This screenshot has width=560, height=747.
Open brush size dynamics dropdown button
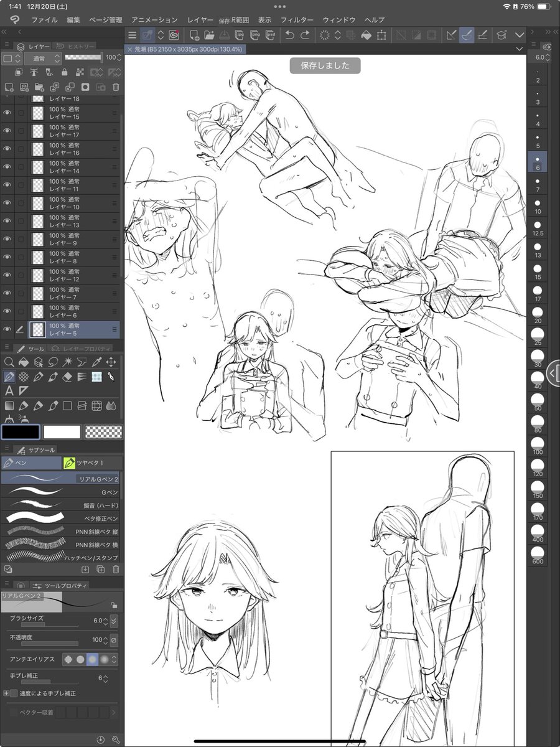[x=114, y=621]
